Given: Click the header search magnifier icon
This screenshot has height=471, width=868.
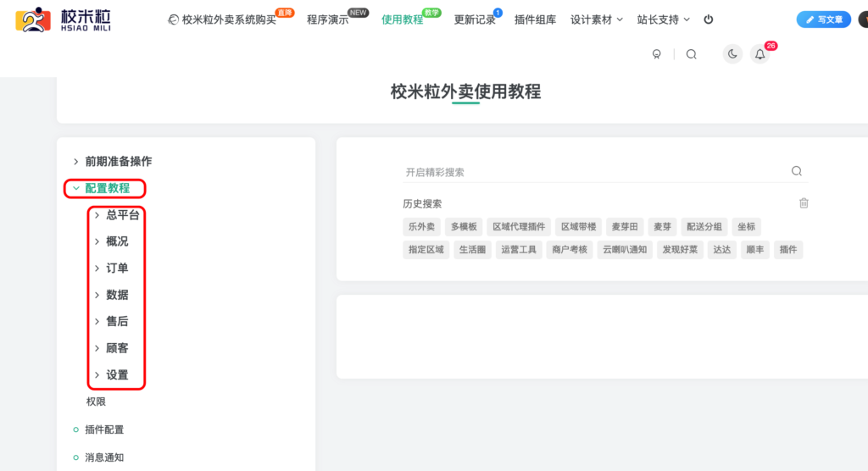Looking at the screenshot, I should (x=692, y=54).
